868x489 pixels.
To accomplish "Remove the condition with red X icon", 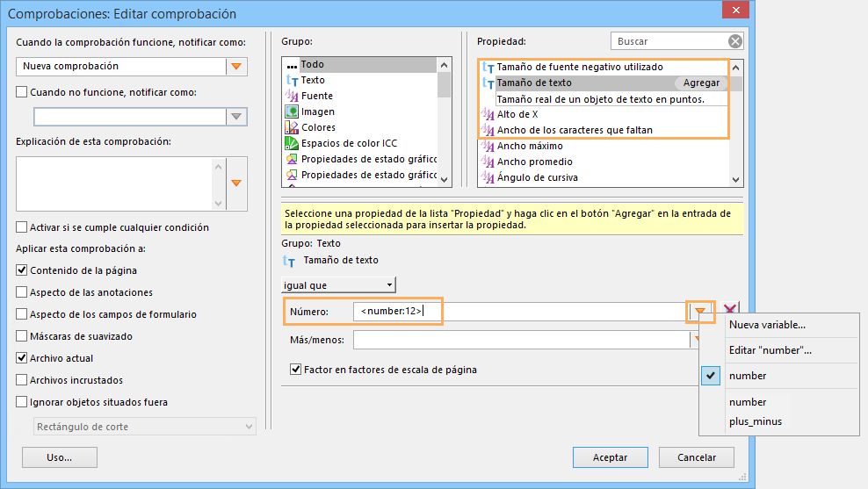I will pos(730,310).
